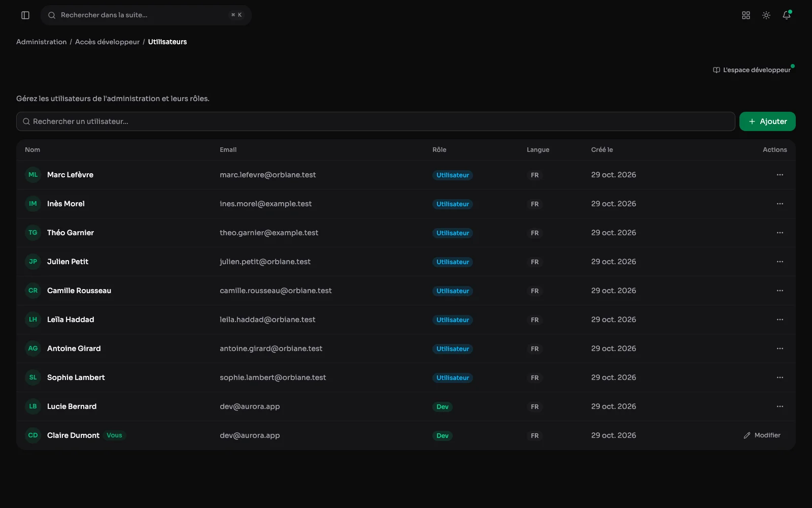Click the ML avatar of Marc Lefèvre
Image resolution: width=812 pixels, height=508 pixels.
point(33,175)
